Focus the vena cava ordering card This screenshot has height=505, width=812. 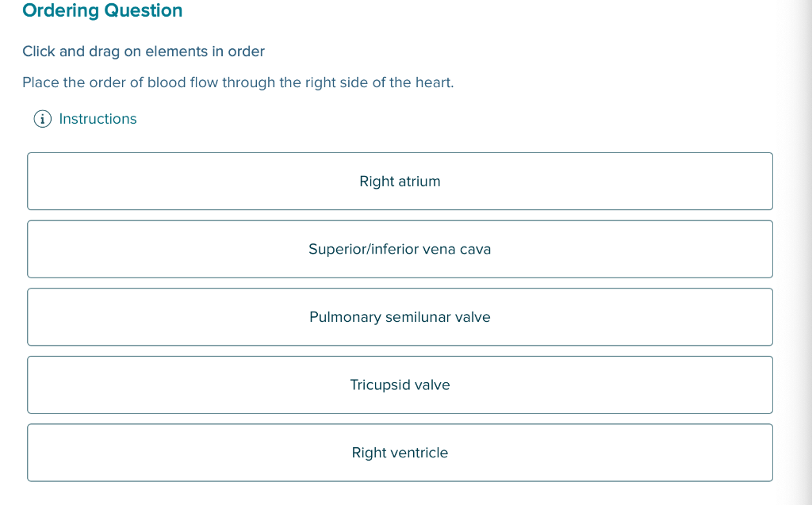pos(400,249)
